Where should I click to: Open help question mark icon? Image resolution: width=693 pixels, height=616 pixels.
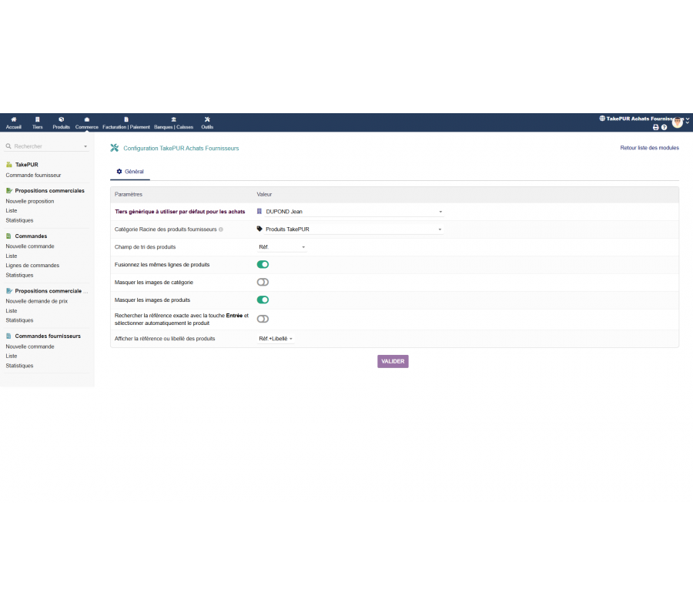point(664,127)
